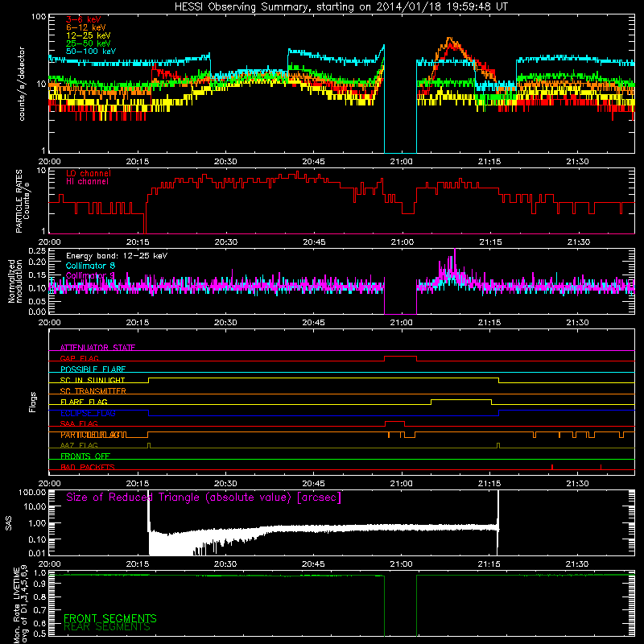This screenshot has height=644, width=644.
Task: Click the yellow 12-25 keV legend entry
Action: (89, 35)
